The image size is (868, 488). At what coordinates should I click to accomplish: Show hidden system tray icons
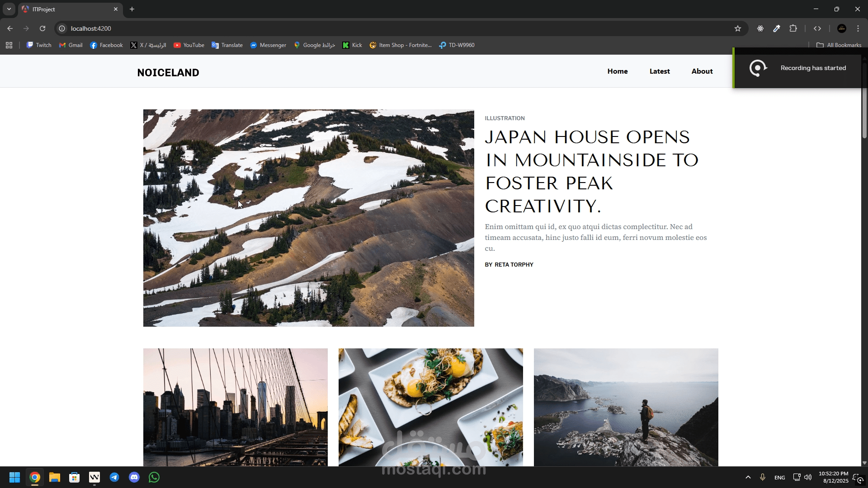coord(748,477)
